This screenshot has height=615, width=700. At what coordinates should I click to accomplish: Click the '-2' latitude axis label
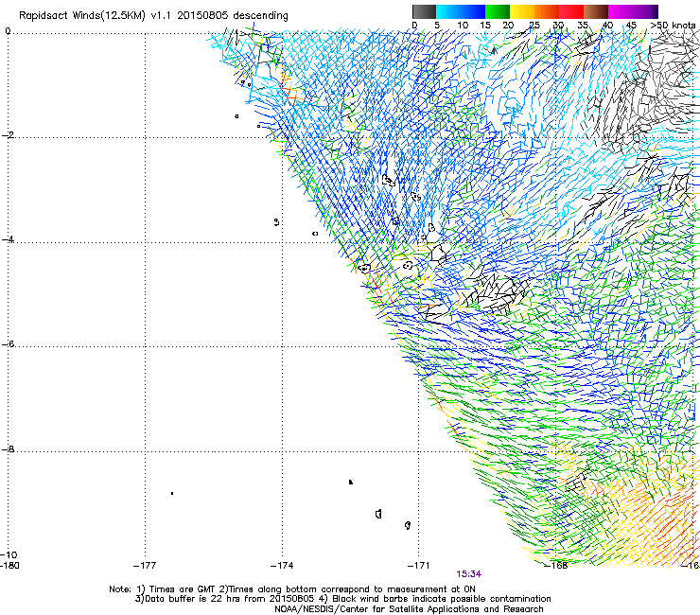tap(8, 135)
